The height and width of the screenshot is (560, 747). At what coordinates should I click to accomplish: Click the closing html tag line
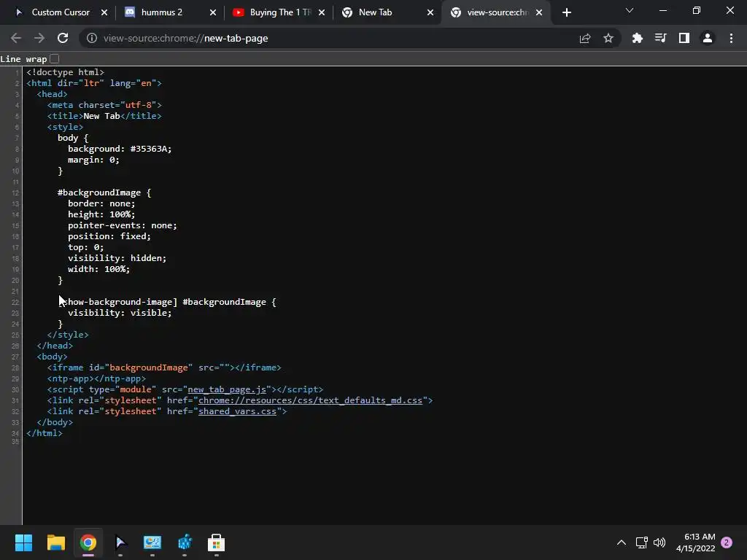pyautogui.click(x=44, y=433)
